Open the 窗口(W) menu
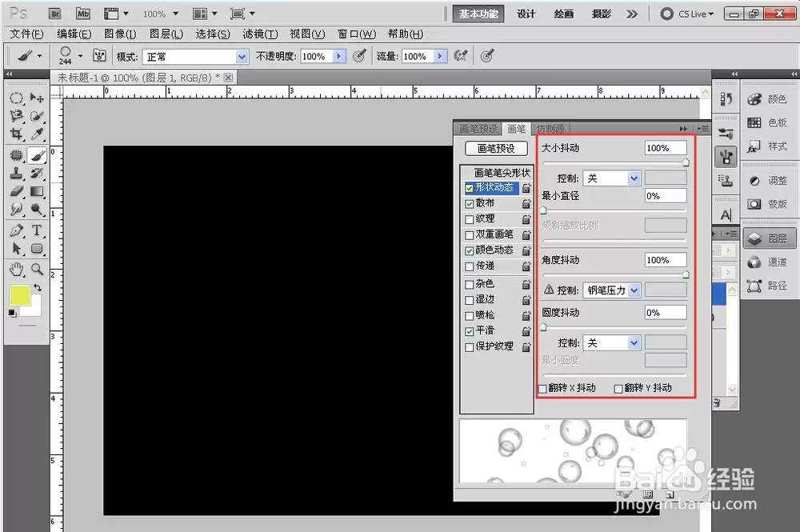This screenshot has width=800, height=532. tap(357, 34)
